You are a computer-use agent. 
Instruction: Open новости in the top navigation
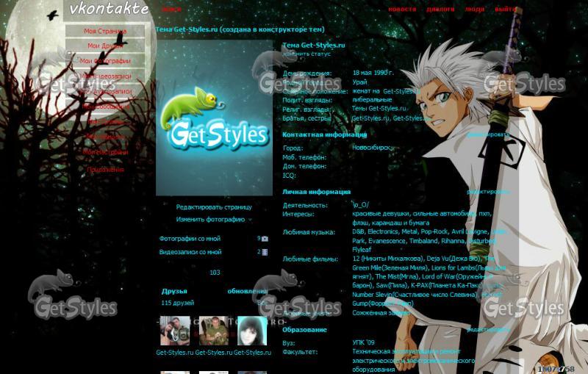402,10
